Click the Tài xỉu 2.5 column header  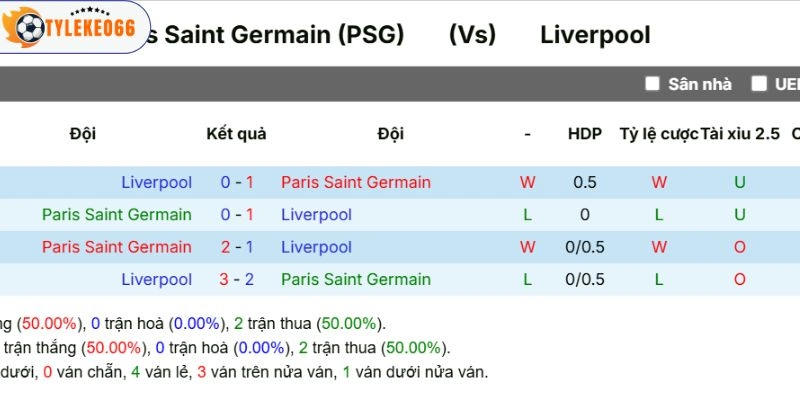(x=740, y=134)
